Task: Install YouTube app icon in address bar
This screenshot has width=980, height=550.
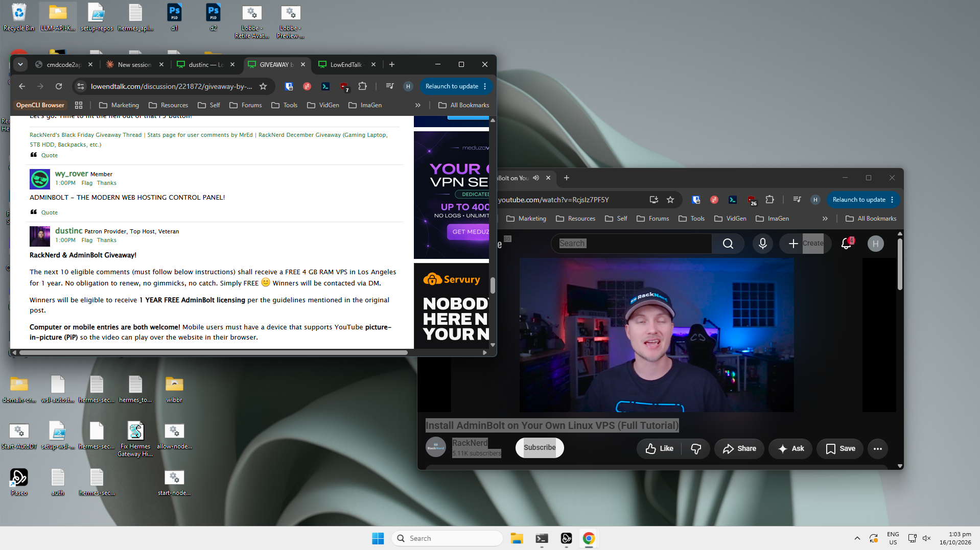Action: 654,200
